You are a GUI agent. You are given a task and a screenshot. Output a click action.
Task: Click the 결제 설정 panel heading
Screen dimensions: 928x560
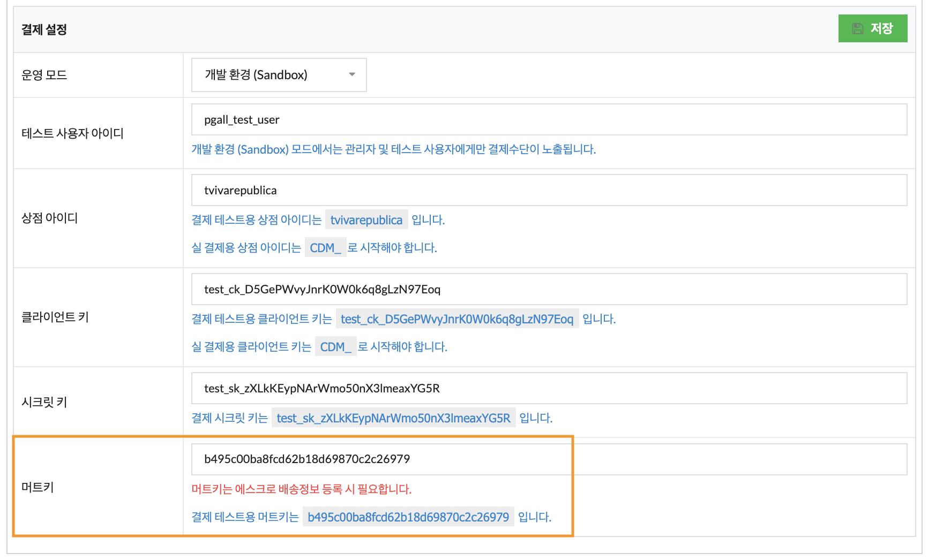(44, 29)
